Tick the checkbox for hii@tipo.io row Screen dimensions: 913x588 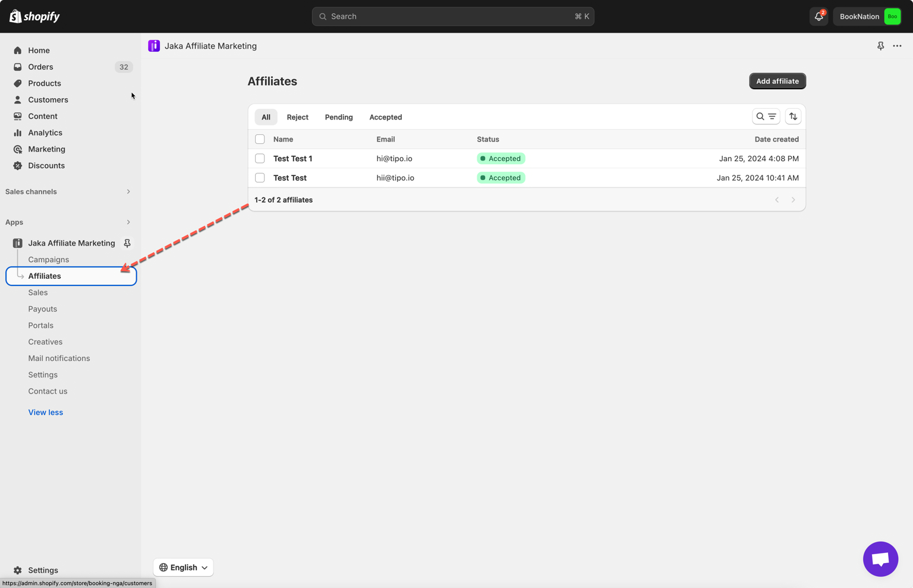[x=260, y=178]
